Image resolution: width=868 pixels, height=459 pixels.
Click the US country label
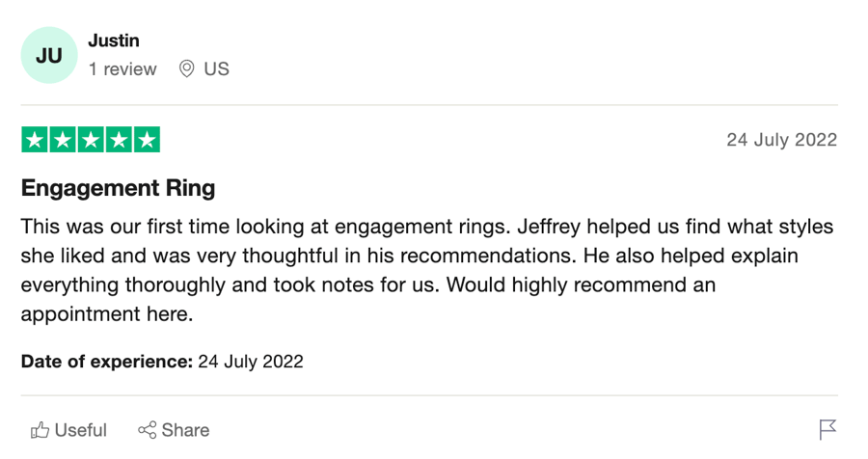pos(216,68)
